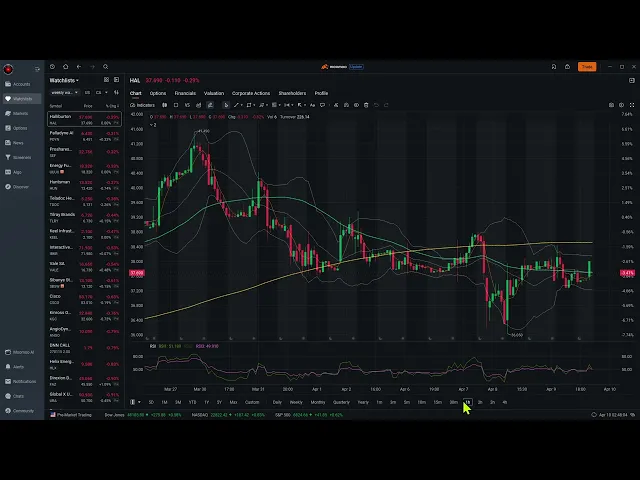
Task: Go to the home page icon
Action: tap(66, 67)
